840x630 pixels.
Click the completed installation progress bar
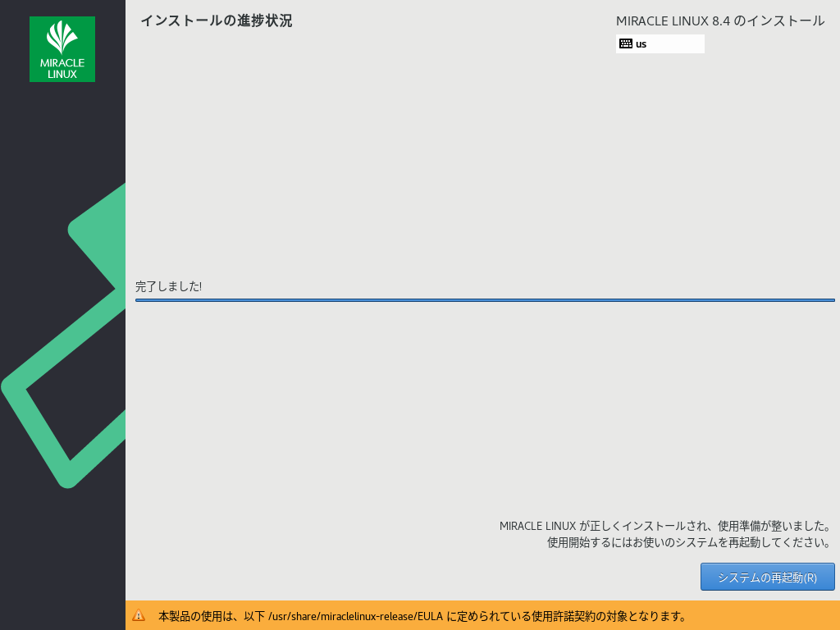click(484, 300)
